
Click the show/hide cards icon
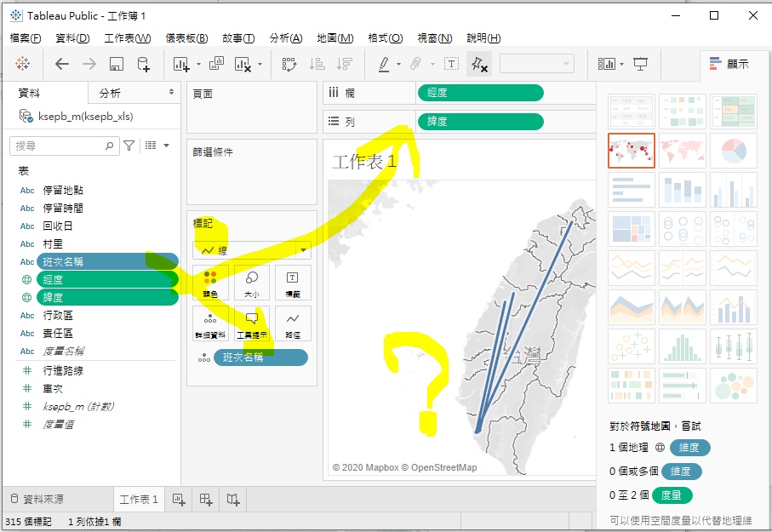click(x=607, y=64)
